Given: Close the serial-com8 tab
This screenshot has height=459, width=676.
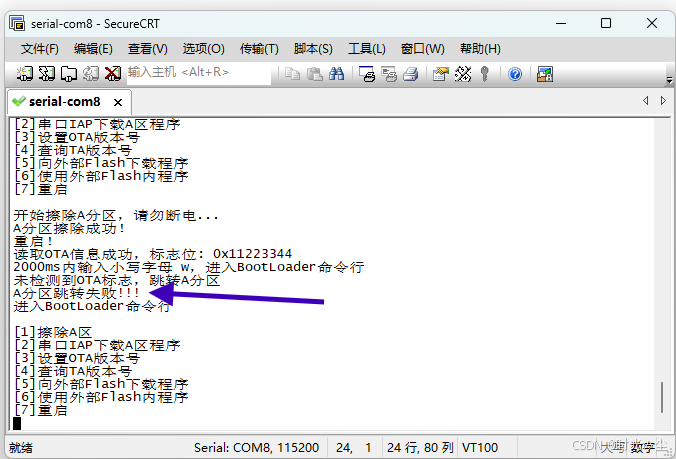Looking at the screenshot, I should 118,103.
